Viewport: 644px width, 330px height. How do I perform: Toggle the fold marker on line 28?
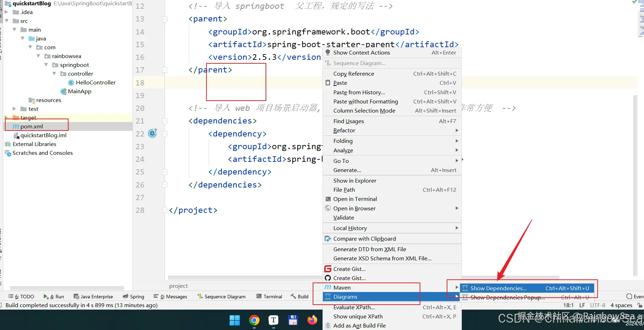165,210
